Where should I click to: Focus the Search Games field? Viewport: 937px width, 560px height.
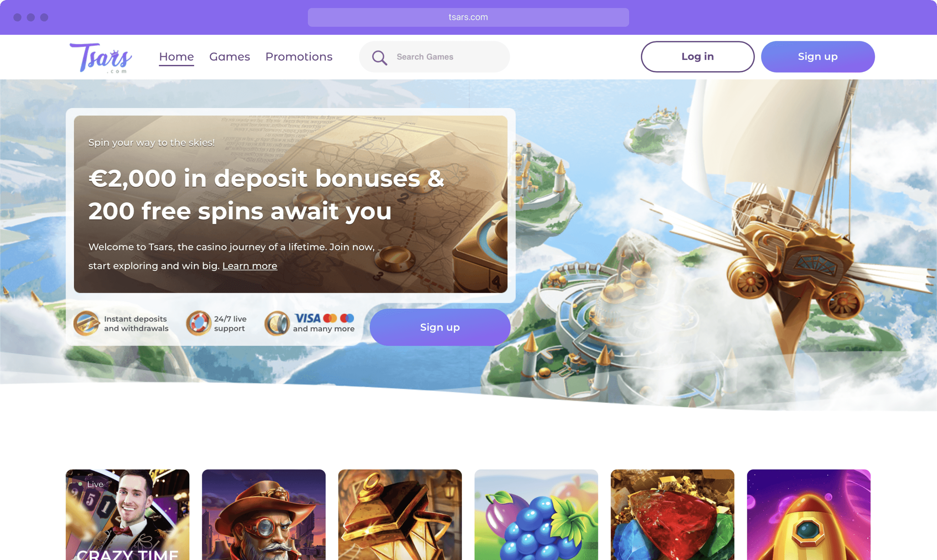pos(434,57)
